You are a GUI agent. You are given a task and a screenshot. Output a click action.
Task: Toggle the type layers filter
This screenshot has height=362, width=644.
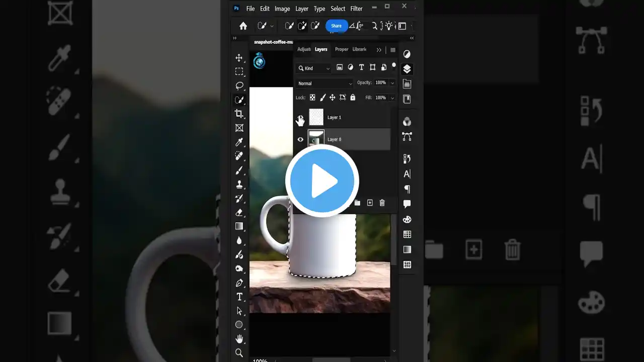(x=361, y=67)
